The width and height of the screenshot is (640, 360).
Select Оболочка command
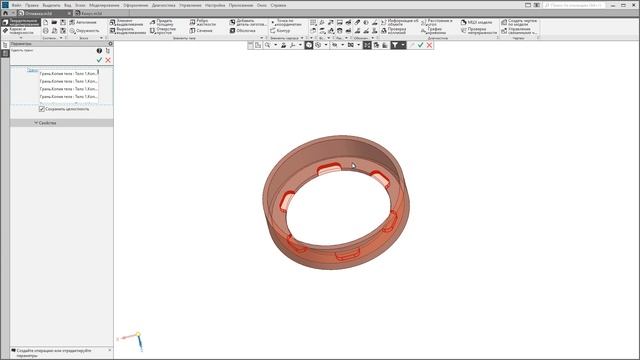click(x=242, y=31)
